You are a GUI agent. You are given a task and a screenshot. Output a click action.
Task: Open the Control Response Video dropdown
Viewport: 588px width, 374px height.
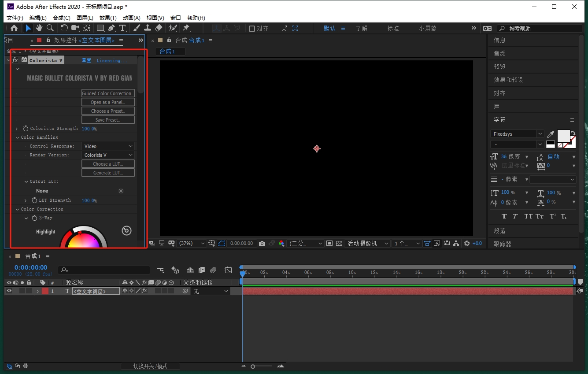tap(108, 146)
